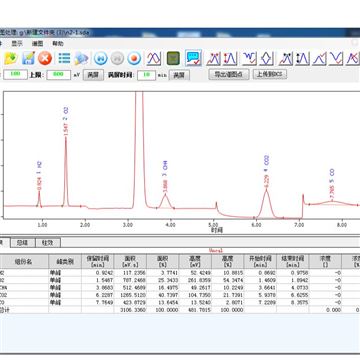Image resolution: width=360 pixels, height=360 pixels.
Task: Switch to the 柱效 tab
Action: coord(48,243)
